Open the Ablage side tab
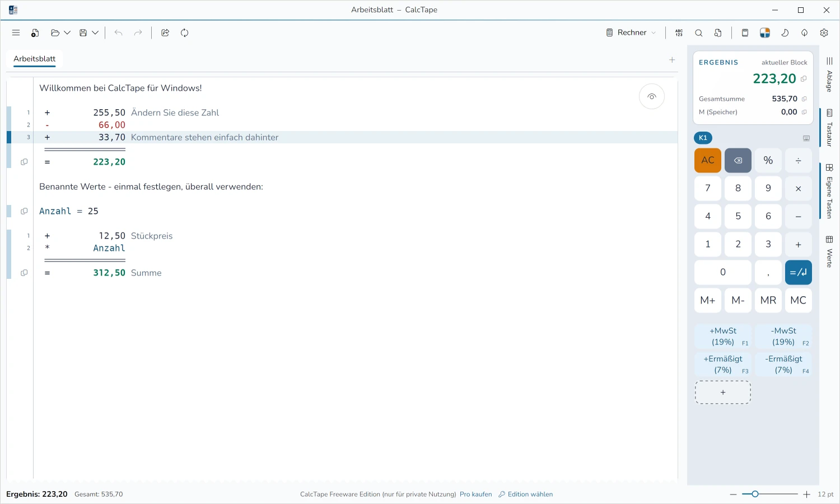Screen dimensions: 840x504 [829, 74]
